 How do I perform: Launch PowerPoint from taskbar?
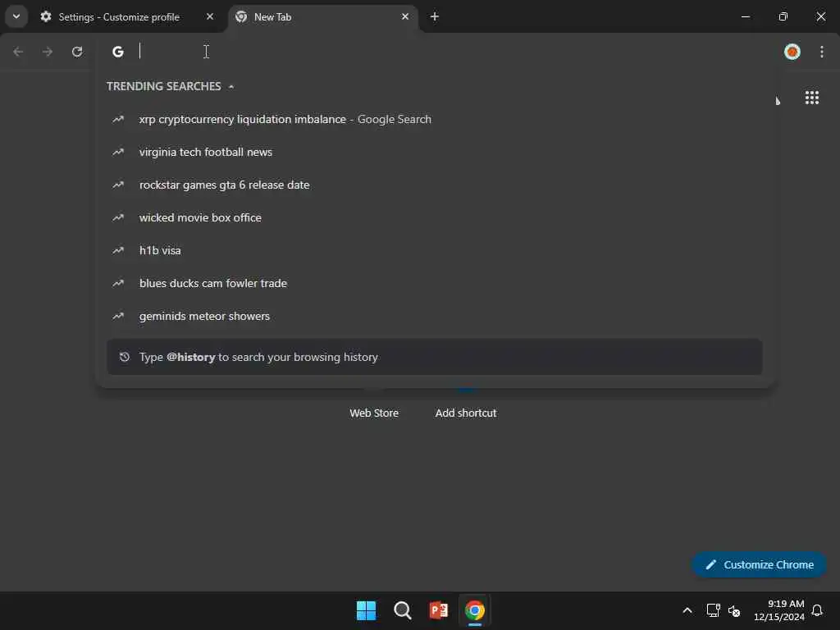(438, 610)
